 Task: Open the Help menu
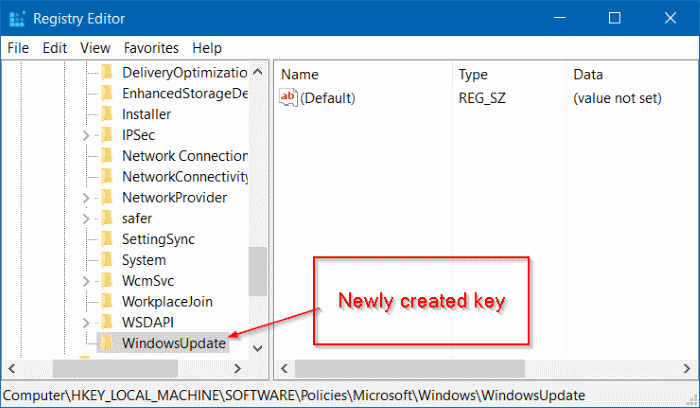pos(207,48)
